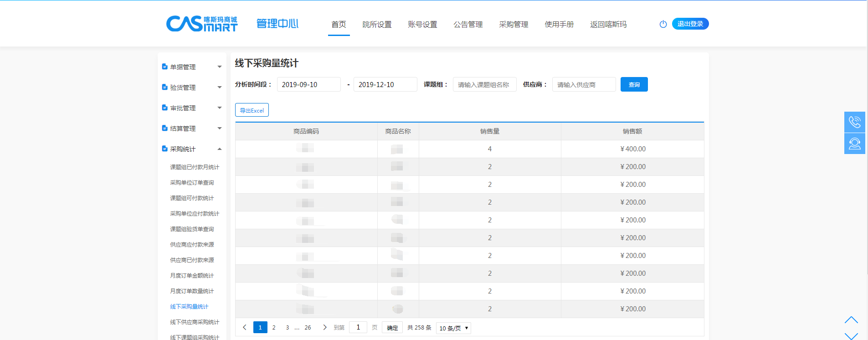Image resolution: width=868 pixels, height=340 pixels.
Task: Click the 退出登录 logout button
Action: (x=690, y=24)
